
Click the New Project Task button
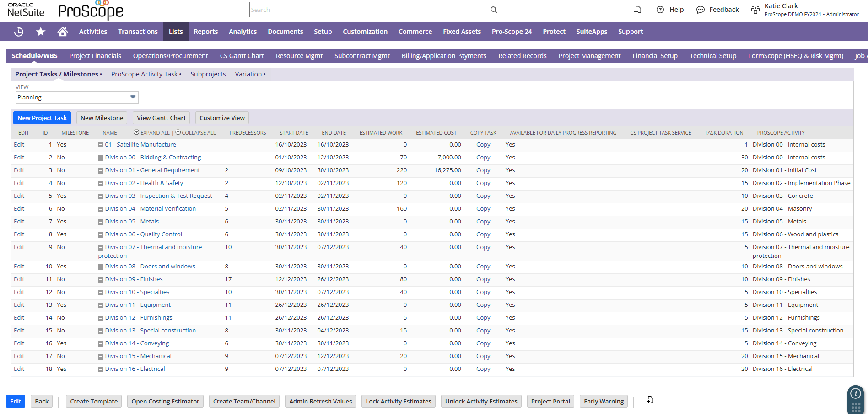coord(42,118)
